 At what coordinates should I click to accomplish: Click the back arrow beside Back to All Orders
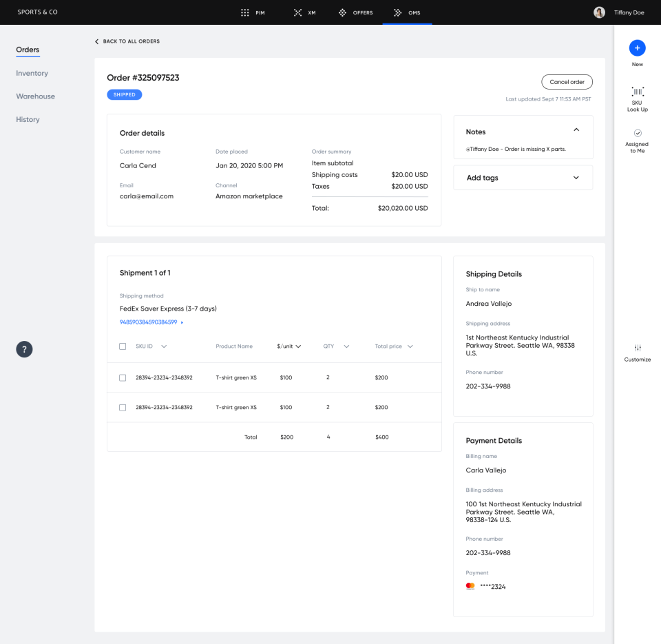(x=97, y=41)
